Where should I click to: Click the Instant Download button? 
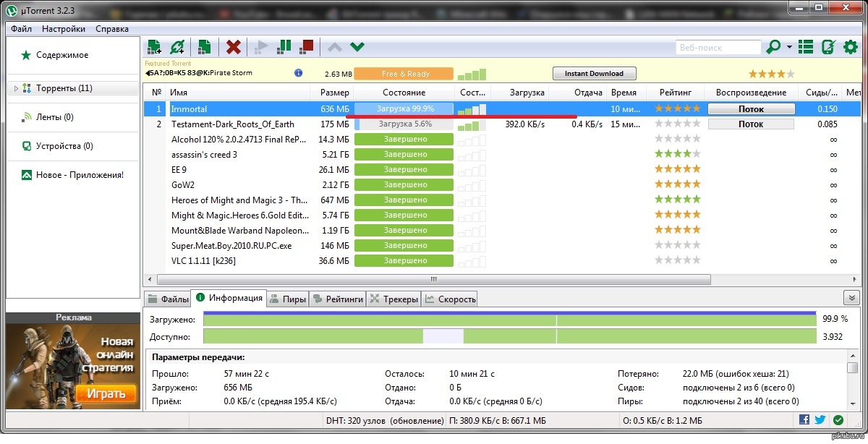pyautogui.click(x=594, y=74)
